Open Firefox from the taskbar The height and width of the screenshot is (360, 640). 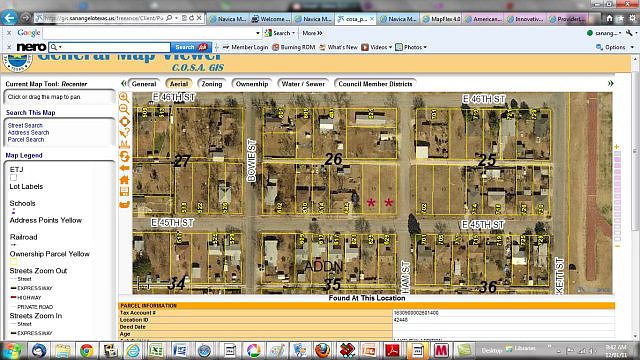pyautogui.click(x=322, y=351)
